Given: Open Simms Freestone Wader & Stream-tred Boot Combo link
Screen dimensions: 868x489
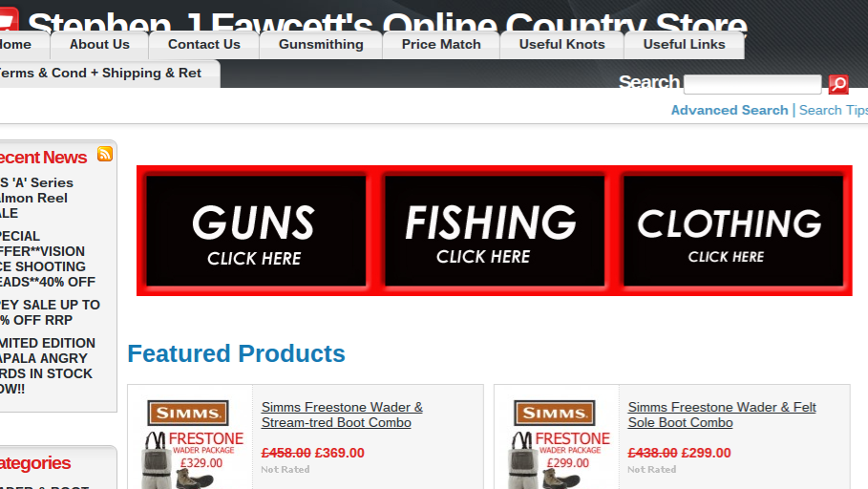Looking at the screenshot, I should click(x=342, y=415).
